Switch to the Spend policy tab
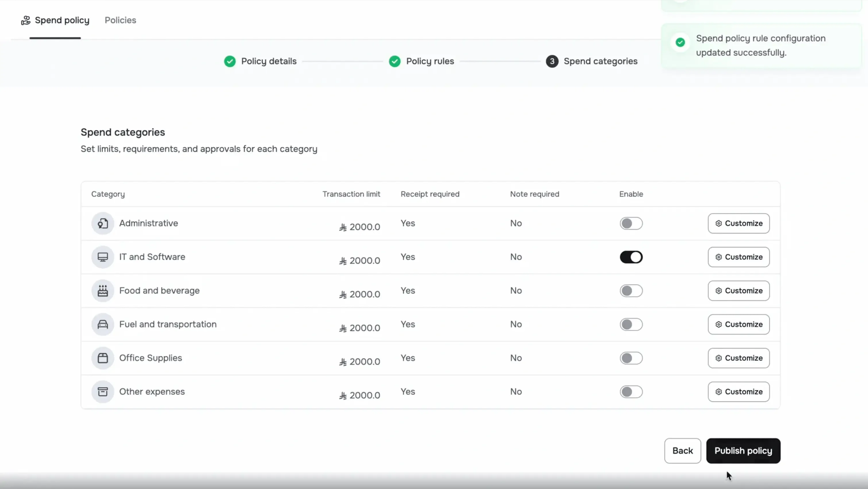The width and height of the screenshot is (868, 489). coord(63,20)
